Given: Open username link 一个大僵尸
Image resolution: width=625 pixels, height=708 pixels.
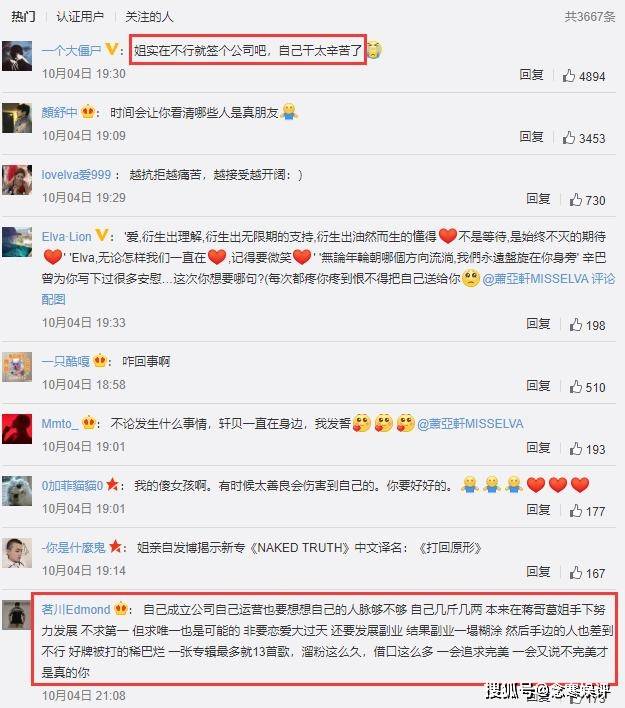Looking at the screenshot, I should [x=71, y=50].
